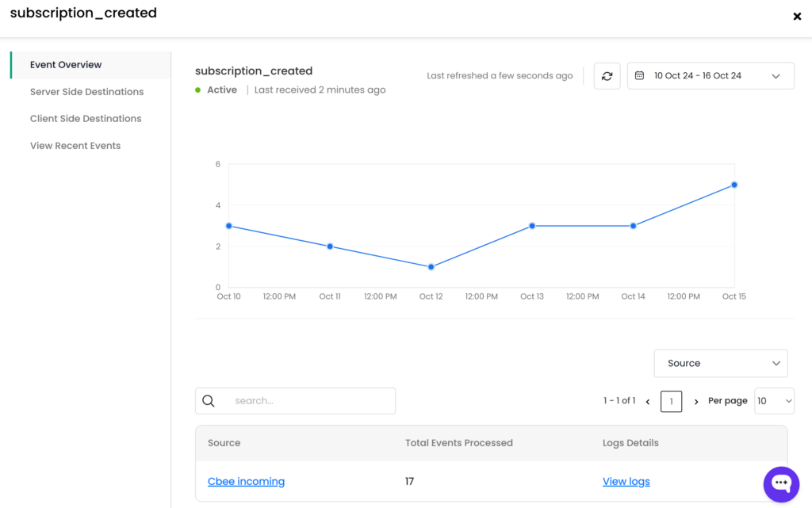The height and width of the screenshot is (508, 812).
Task: Open View Recent Events
Action: [75, 146]
